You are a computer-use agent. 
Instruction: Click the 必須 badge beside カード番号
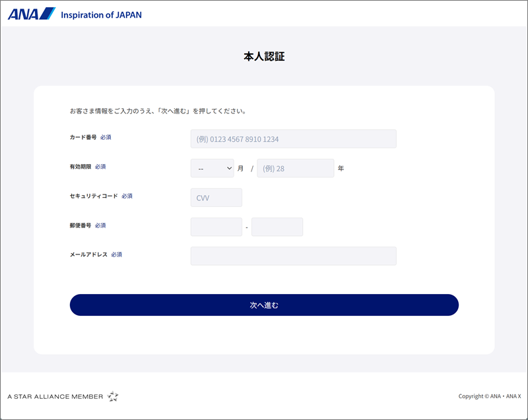[x=106, y=138]
